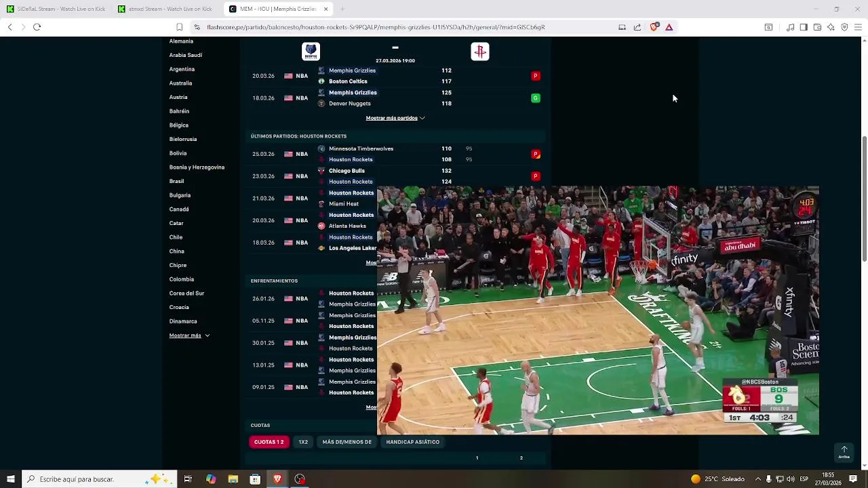The width and height of the screenshot is (868, 488).
Task: Open Microsoft Store from the taskbar
Action: click(x=255, y=479)
